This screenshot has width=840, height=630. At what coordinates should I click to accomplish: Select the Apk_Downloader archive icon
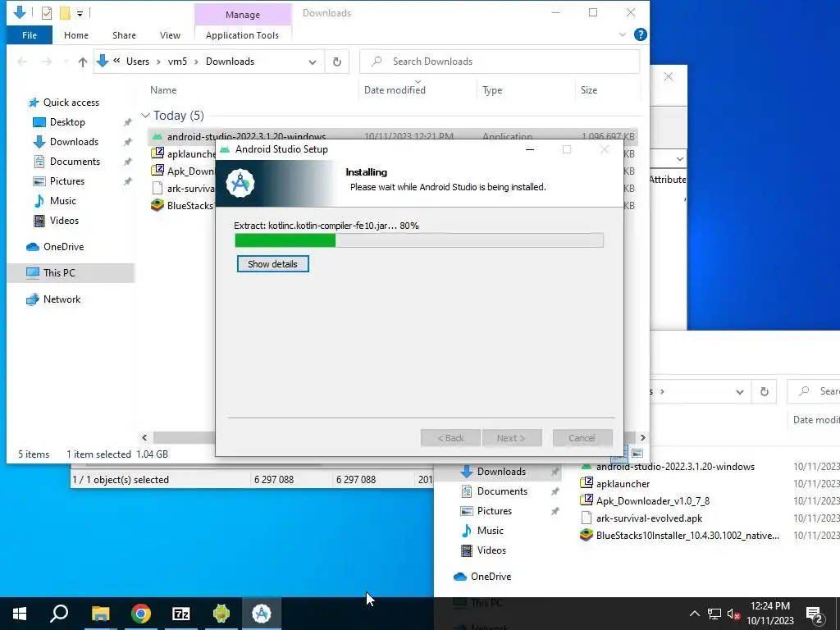(x=157, y=171)
